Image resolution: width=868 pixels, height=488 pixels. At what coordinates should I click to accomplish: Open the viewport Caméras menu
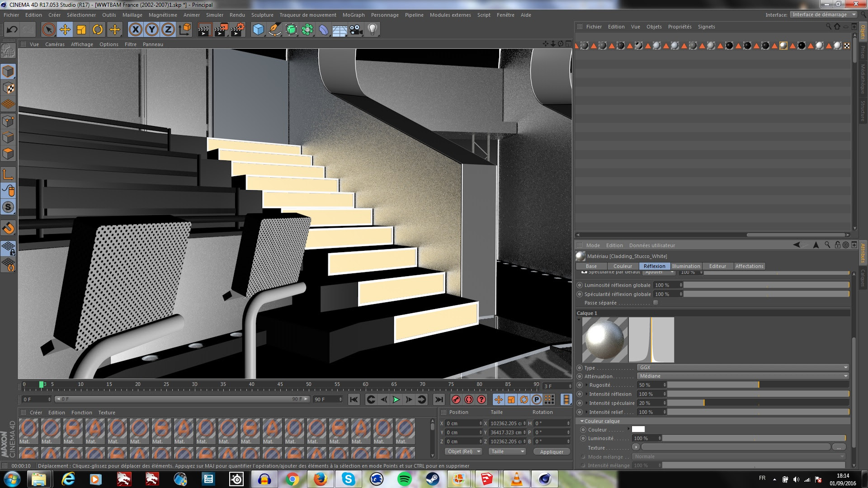click(x=55, y=44)
